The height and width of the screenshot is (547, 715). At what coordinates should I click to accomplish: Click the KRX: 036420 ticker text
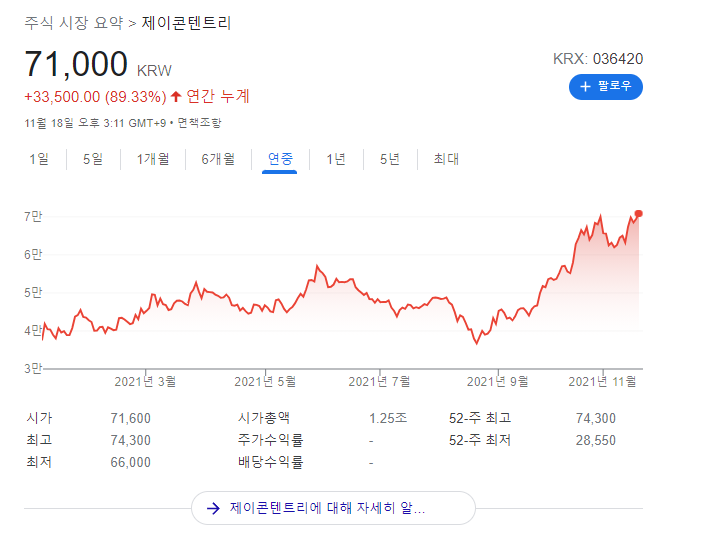(x=598, y=59)
